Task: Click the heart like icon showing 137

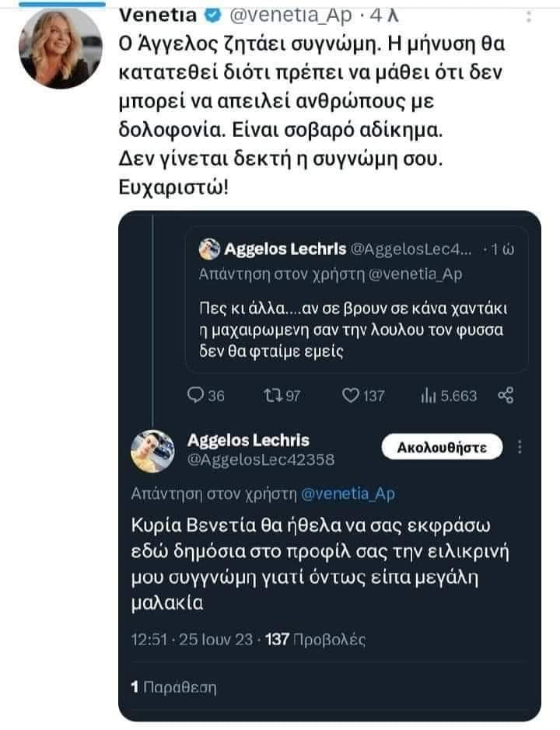Action: tap(351, 396)
